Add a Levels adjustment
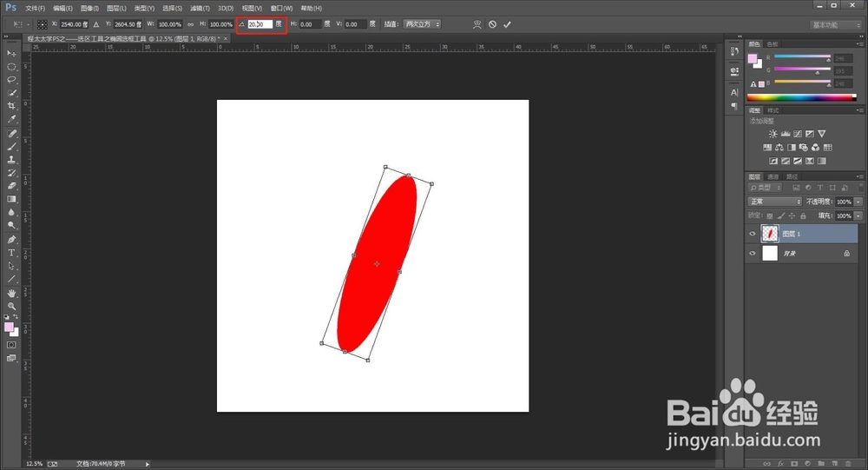 coord(785,134)
